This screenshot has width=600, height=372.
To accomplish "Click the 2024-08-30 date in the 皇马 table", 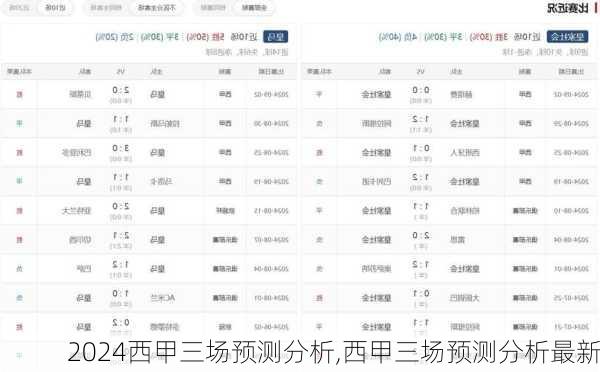I will [271, 124].
